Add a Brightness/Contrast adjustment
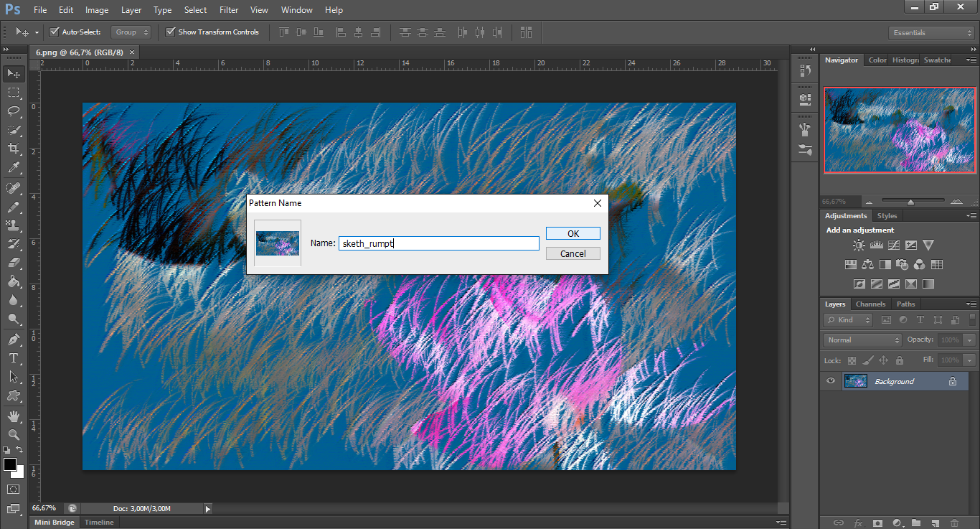The image size is (980, 529). click(x=858, y=245)
